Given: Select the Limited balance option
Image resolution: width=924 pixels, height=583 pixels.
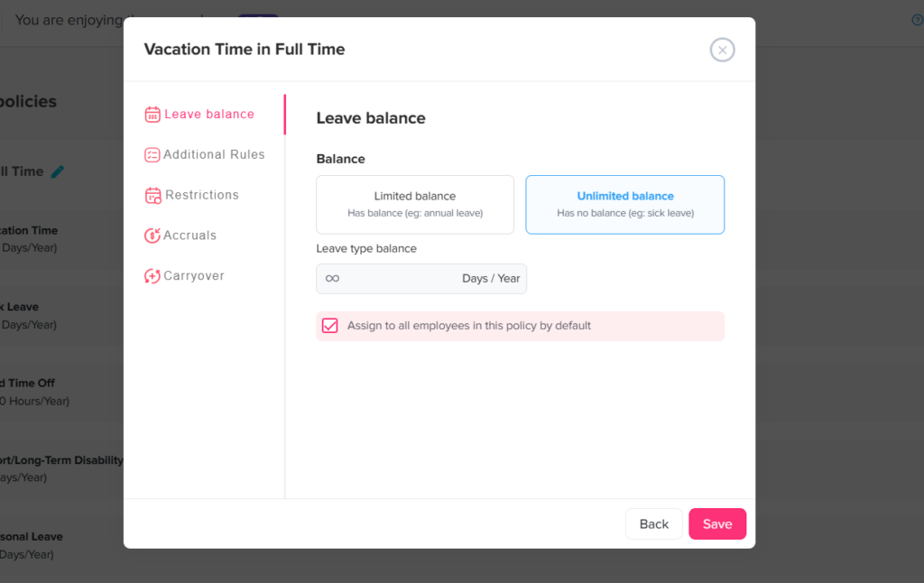Looking at the screenshot, I should coord(415,204).
